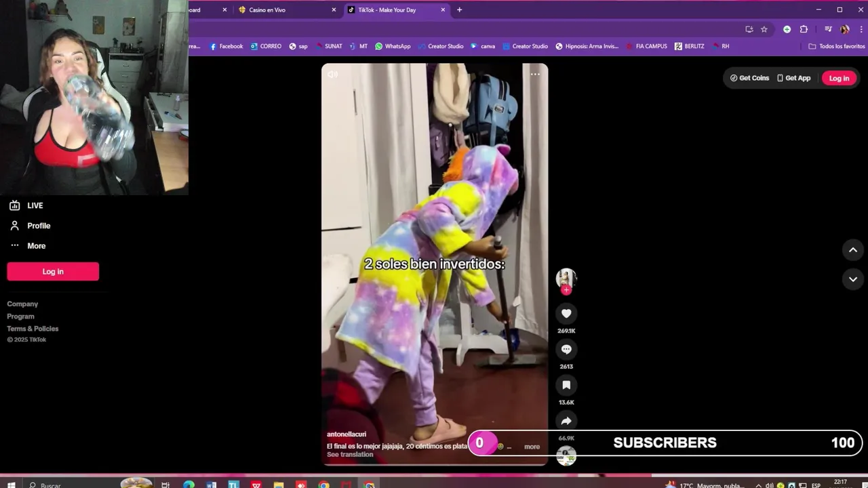Close the TikTok tab
This screenshot has width=868, height=488.
point(443,10)
